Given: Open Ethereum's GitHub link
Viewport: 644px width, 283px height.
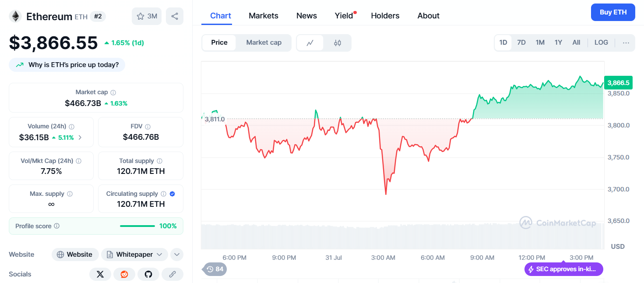Looking at the screenshot, I should point(148,274).
